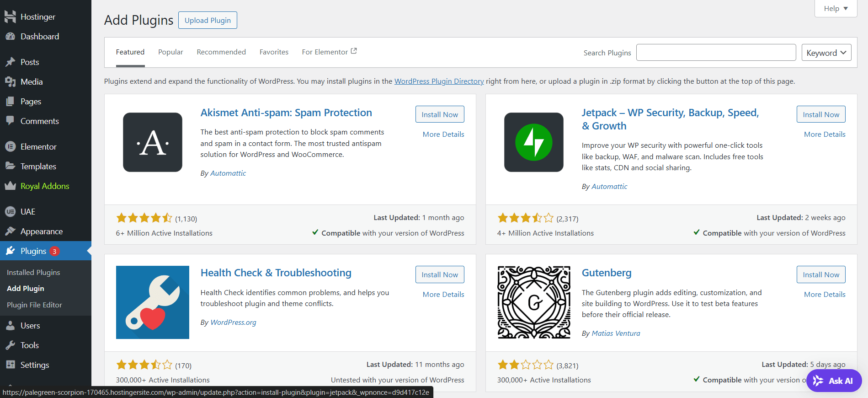Click the Plugins update count badge 3
Viewport: 868px width, 398px height.
tap(54, 251)
